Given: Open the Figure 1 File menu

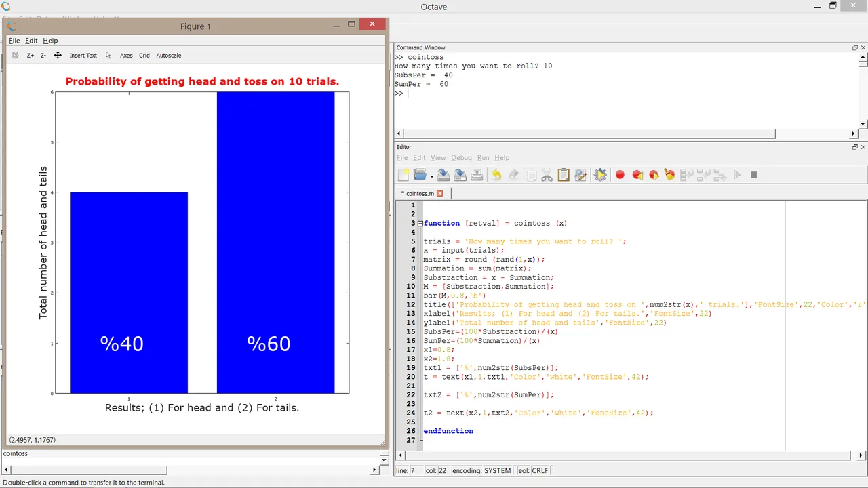Looking at the screenshot, I should [x=14, y=41].
